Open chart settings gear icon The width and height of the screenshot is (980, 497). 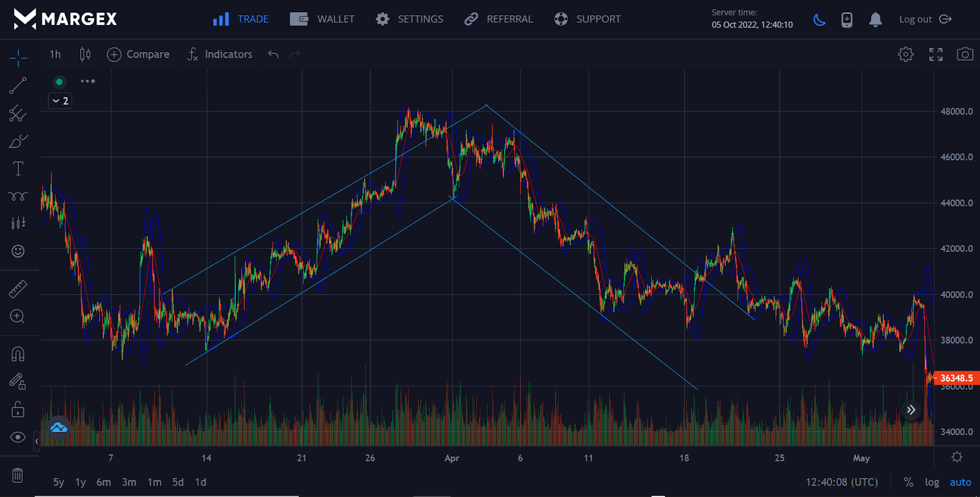pyautogui.click(x=905, y=55)
